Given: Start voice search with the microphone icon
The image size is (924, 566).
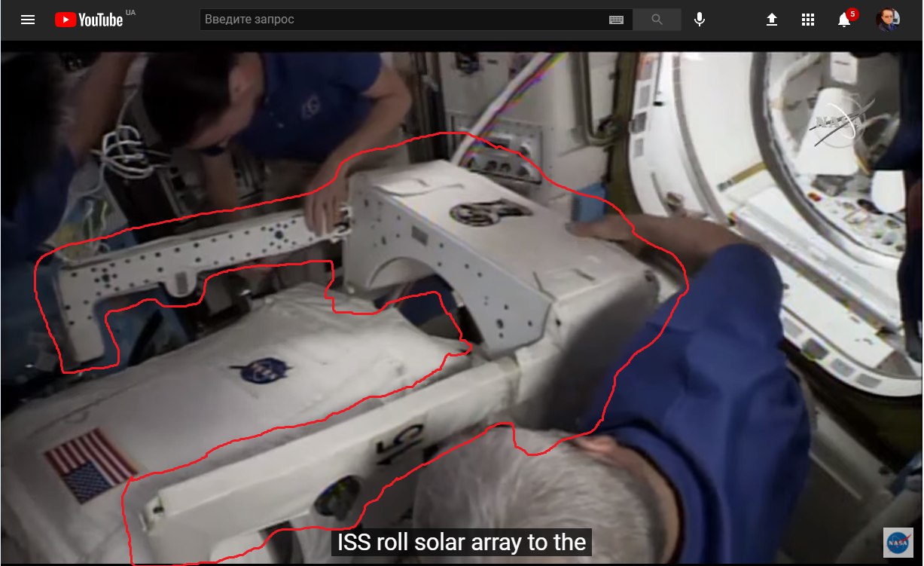Looking at the screenshot, I should coord(700,20).
